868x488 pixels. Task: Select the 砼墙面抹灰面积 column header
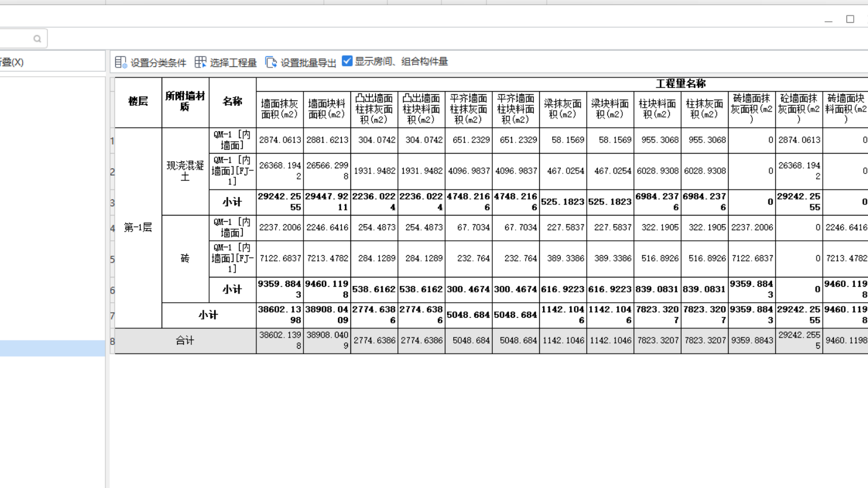[x=799, y=109]
